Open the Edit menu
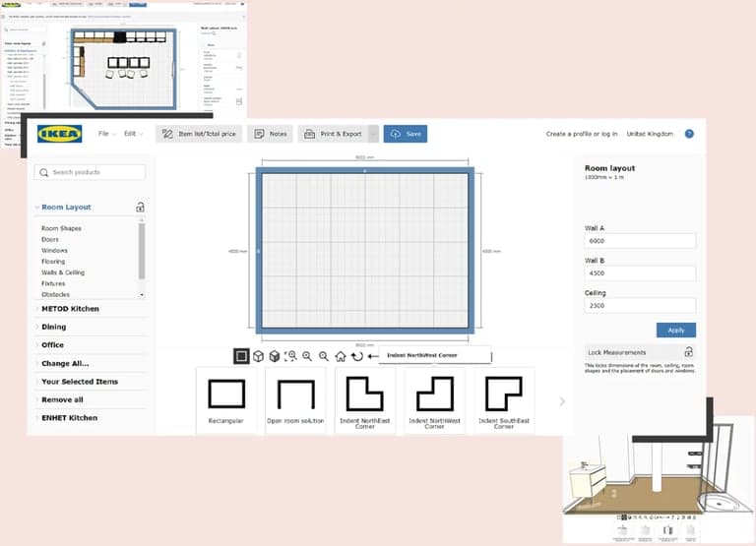This screenshot has height=546, width=756. click(133, 134)
